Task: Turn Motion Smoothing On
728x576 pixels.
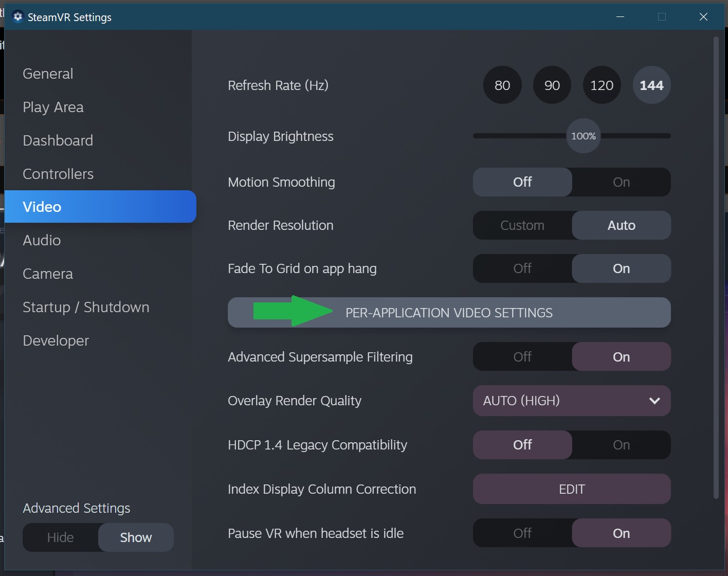Action: (x=621, y=182)
